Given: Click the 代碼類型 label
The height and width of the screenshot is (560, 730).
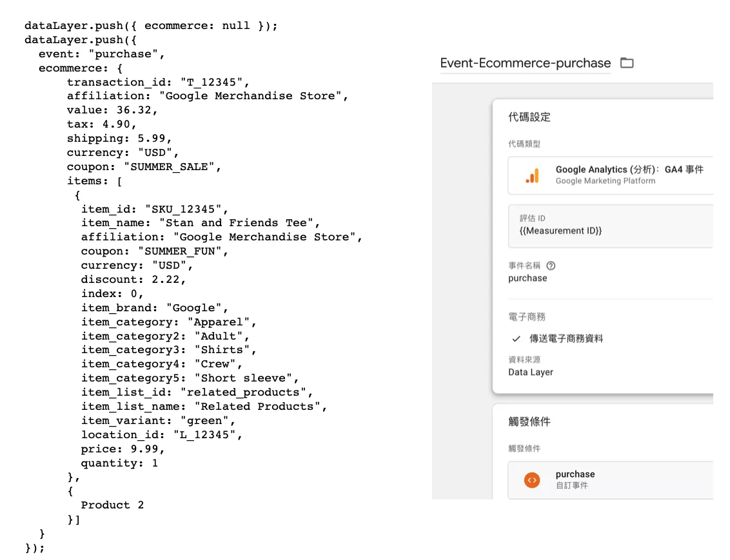Looking at the screenshot, I should tap(524, 144).
